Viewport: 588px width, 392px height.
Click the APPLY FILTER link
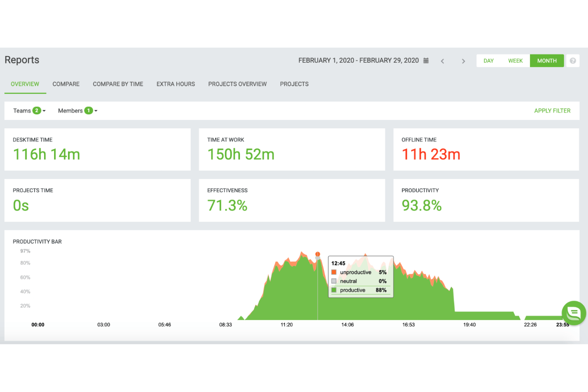(x=552, y=111)
